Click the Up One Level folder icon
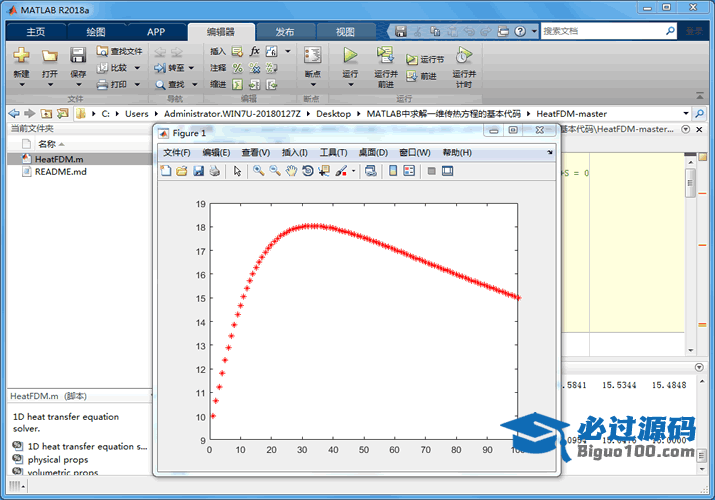The image size is (715, 500). (x=46, y=113)
